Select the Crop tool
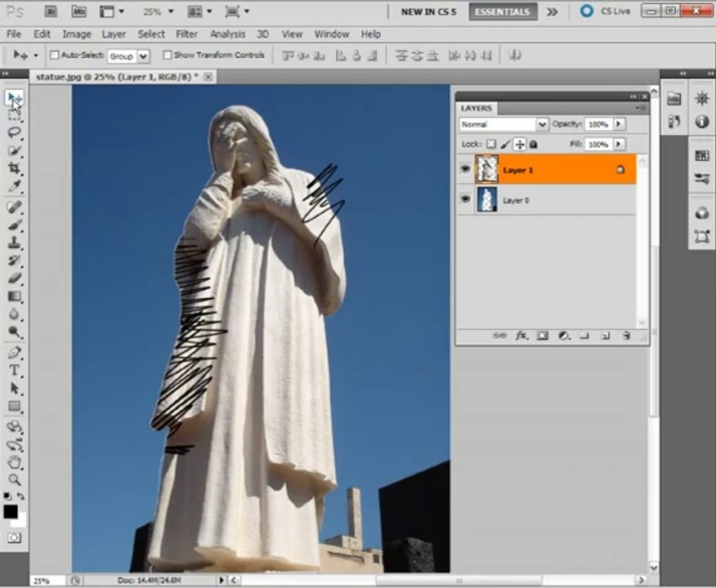Viewport: 716px width, 588px height. [15, 169]
